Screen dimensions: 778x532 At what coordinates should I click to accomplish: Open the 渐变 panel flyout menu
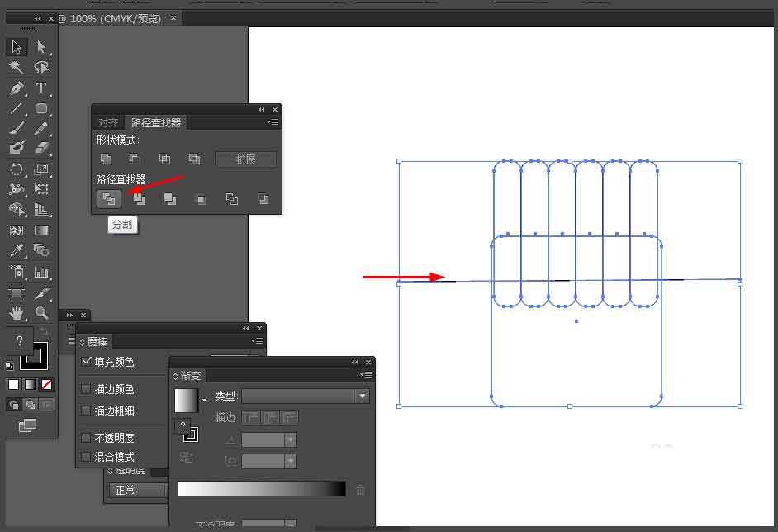coord(366,375)
